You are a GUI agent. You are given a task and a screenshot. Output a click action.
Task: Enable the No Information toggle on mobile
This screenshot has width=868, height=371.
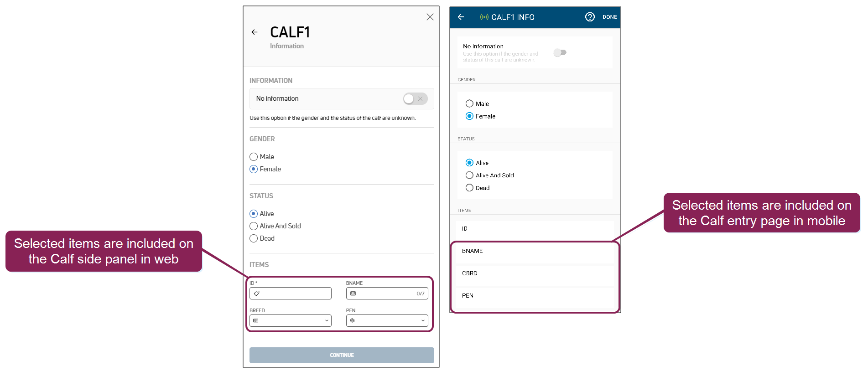coord(560,53)
